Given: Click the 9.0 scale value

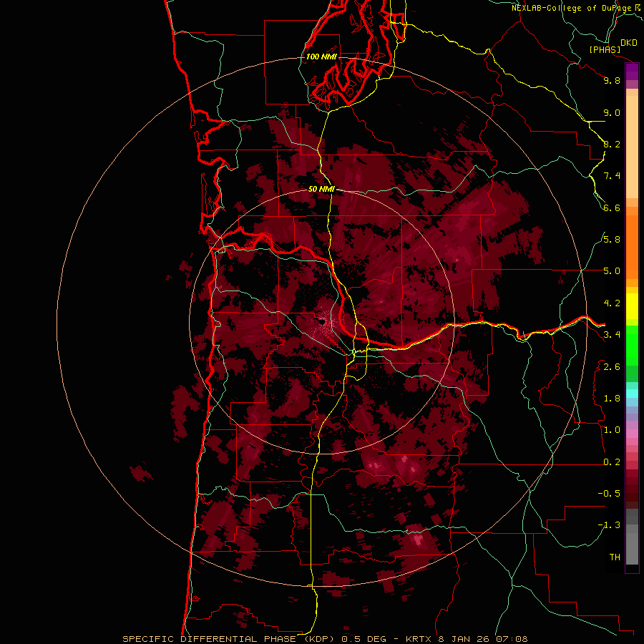Looking at the screenshot, I should pos(612,113).
